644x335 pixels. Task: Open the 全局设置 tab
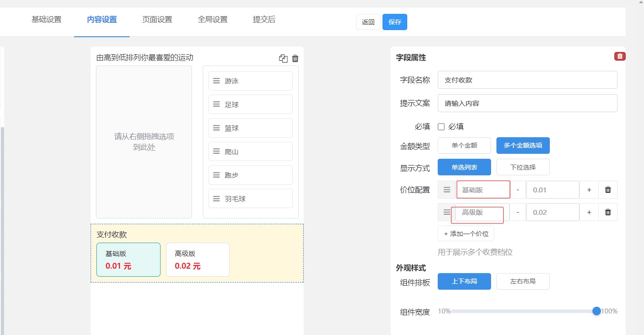(213, 20)
